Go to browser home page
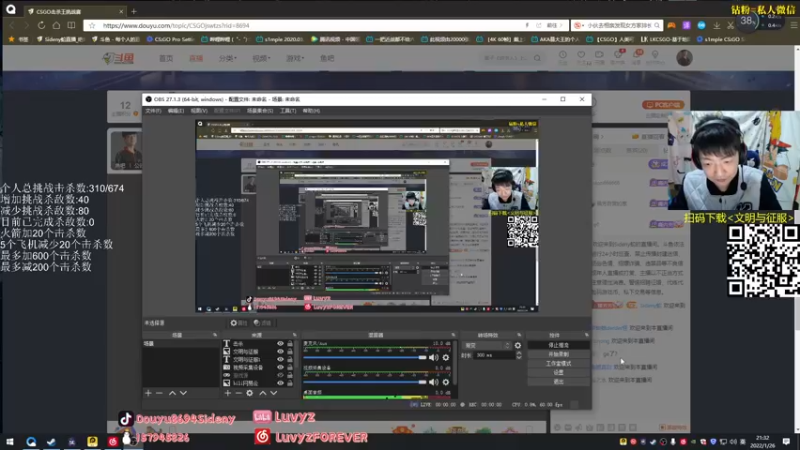Viewport: 800px width, 450px height. (56, 26)
